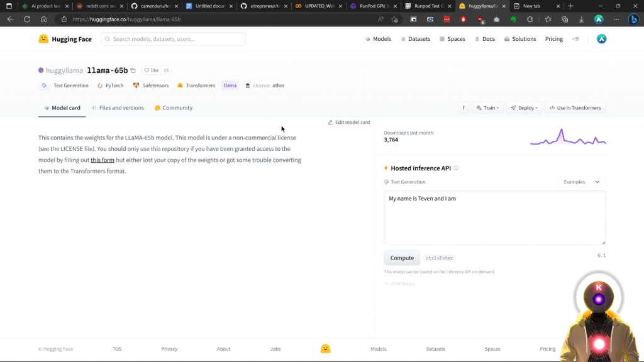Copy the llama-65b model name icon
The width and height of the screenshot is (644, 362).
(133, 70)
